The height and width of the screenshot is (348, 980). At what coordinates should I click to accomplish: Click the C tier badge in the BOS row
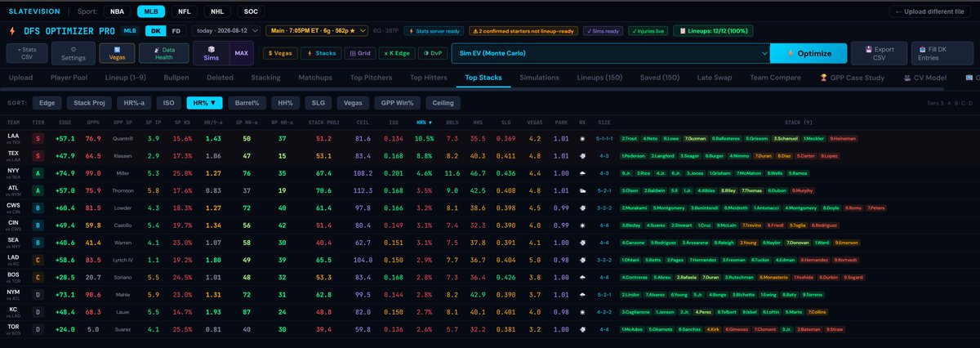click(x=38, y=276)
